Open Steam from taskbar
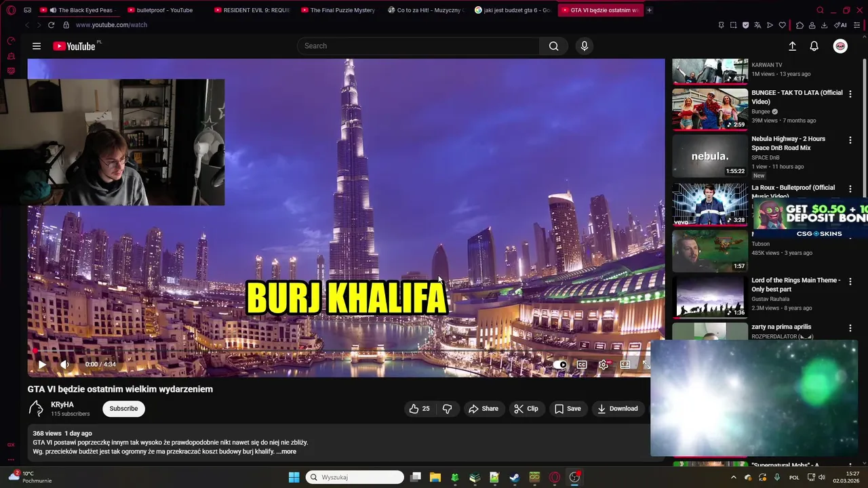This screenshot has height=488, width=868. [515, 477]
